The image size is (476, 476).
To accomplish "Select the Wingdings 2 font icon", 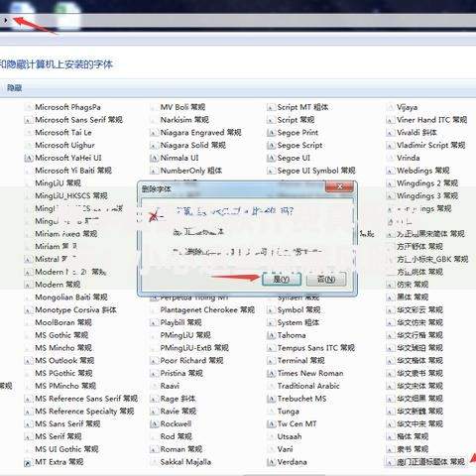I will (391, 183).
